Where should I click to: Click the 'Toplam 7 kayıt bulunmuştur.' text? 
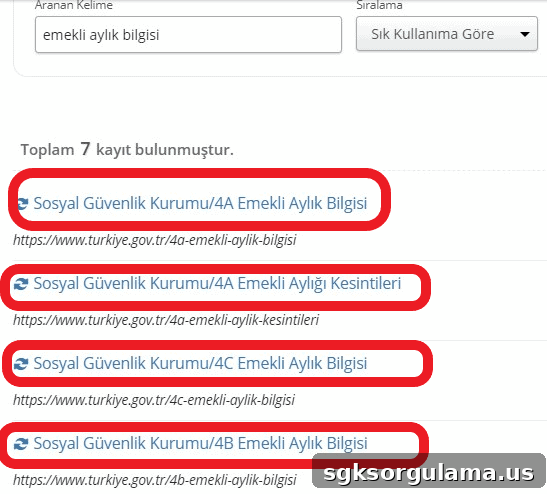pyautogui.click(x=127, y=149)
